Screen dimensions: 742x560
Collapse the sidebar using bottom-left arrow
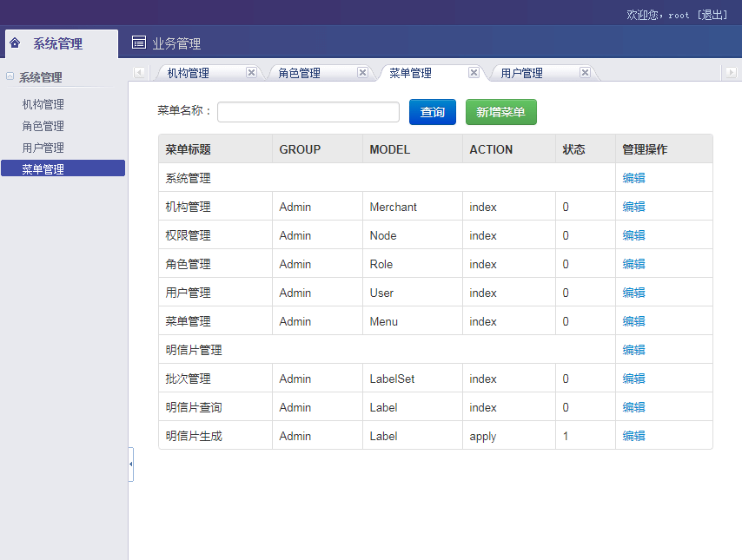[131, 464]
